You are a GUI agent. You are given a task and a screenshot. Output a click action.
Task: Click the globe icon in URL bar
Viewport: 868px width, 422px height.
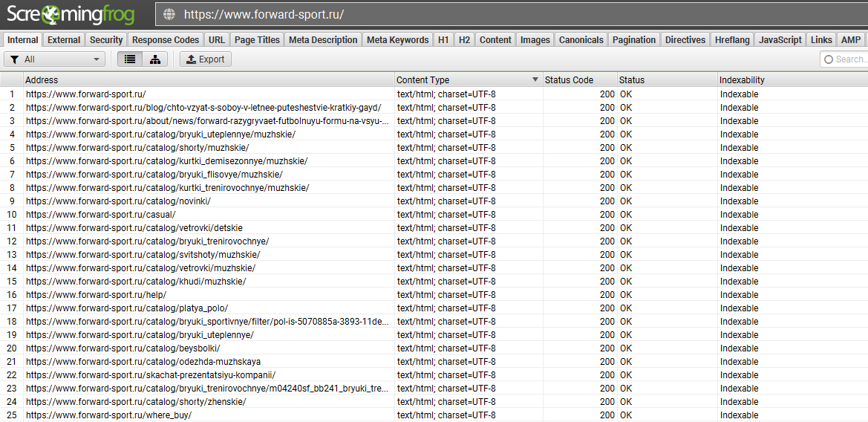[169, 14]
